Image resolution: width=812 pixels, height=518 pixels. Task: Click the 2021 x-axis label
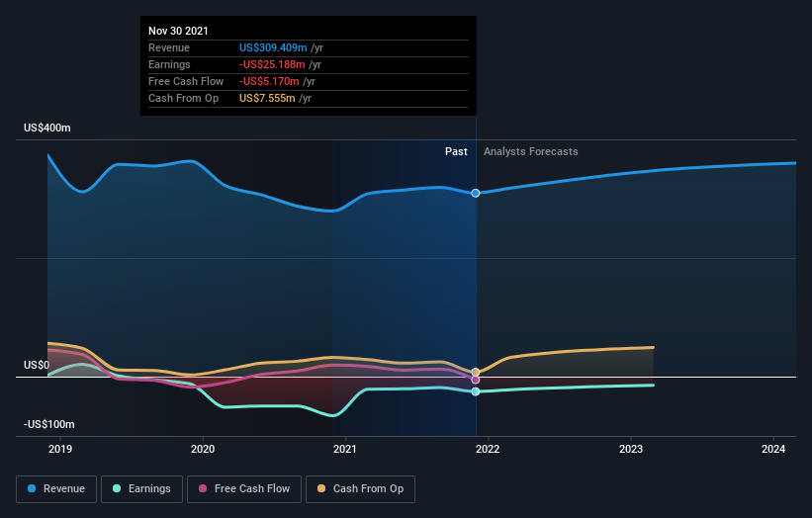345,449
